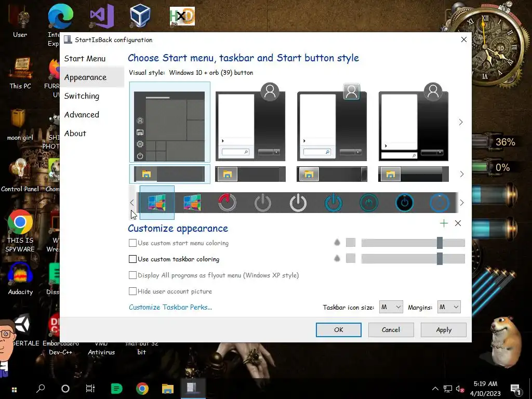Open Visual Studio desktop shortcut
532x399 pixels.
click(102, 16)
